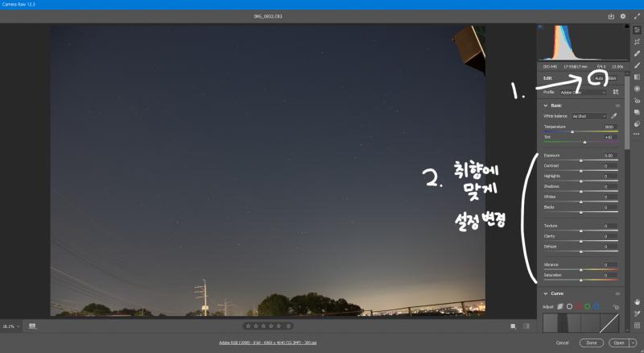
Task: Click the Done button
Action: (592, 343)
